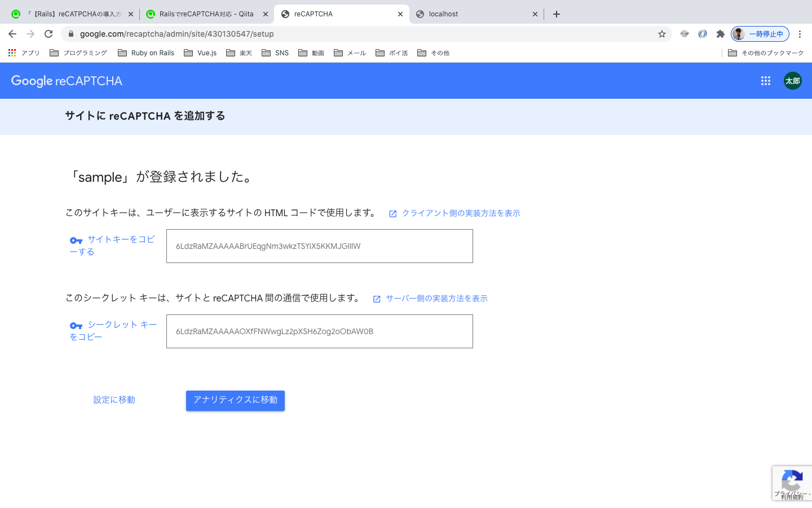Open the Chrome extensions puzzle icon

click(x=721, y=34)
